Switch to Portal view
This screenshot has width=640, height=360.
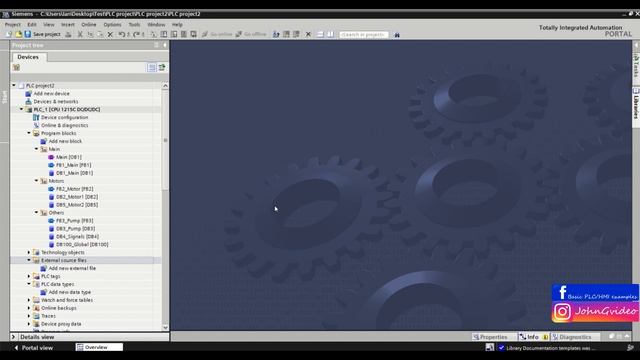click(33, 348)
